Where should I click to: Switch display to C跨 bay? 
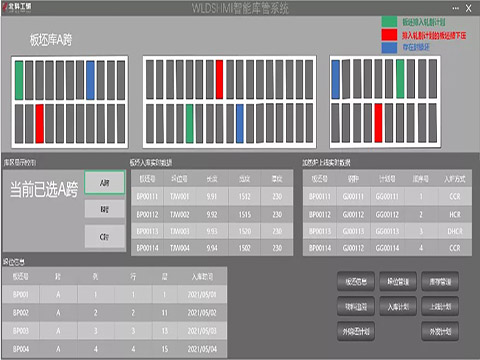pyautogui.click(x=105, y=237)
